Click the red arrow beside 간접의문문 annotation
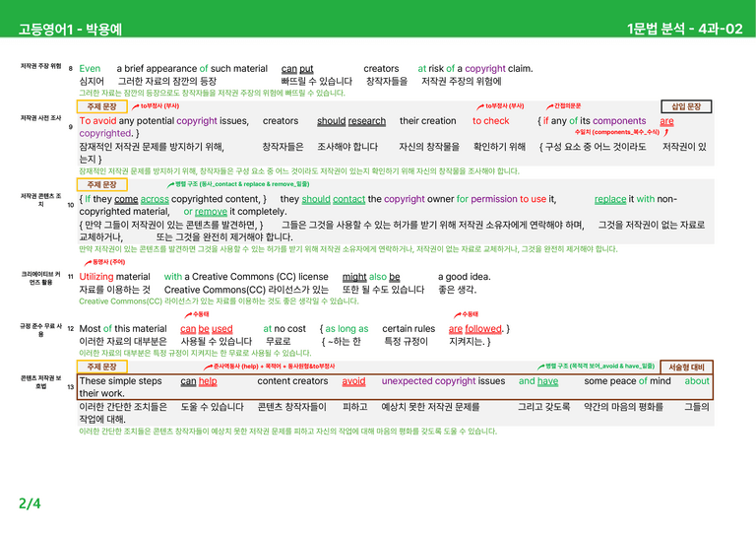This screenshot has height=535, width=756. (549, 106)
